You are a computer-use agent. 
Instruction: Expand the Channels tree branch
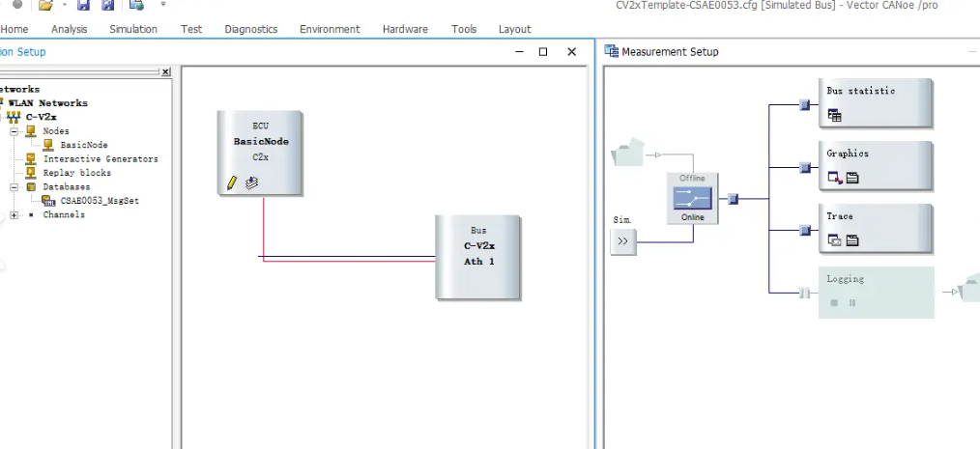[14, 214]
